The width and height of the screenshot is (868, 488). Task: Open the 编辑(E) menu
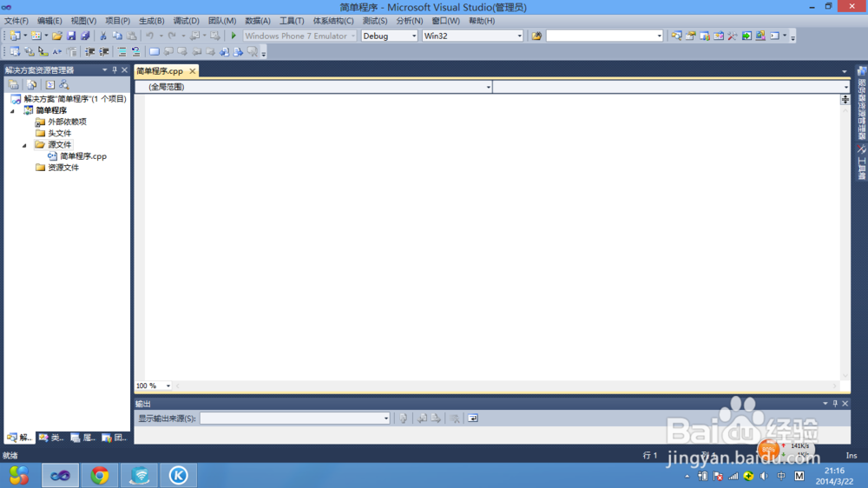coord(49,21)
